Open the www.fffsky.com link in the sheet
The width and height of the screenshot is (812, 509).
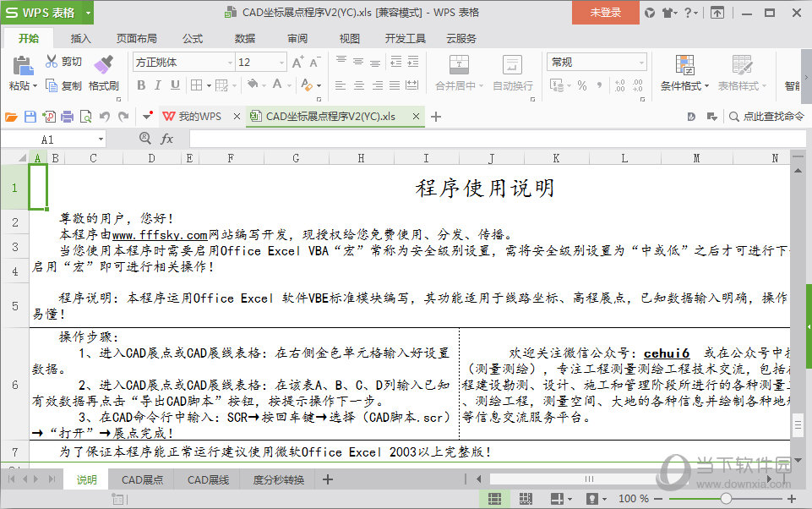tap(160, 234)
